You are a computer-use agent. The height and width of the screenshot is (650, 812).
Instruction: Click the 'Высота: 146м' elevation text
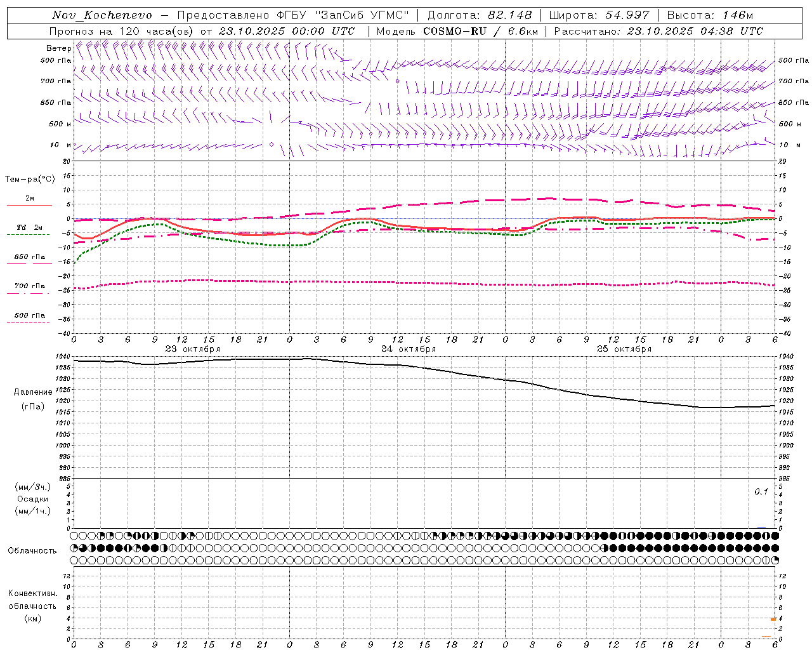click(710, 15)
